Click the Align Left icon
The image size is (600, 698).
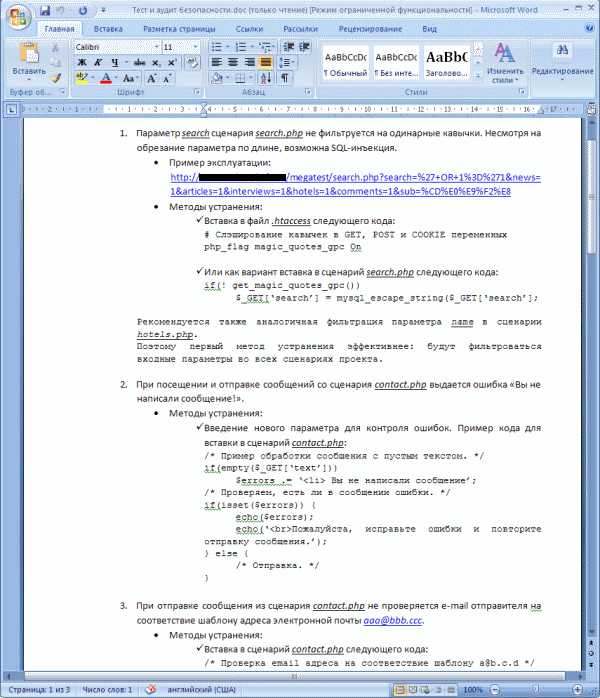coord(217,62)
